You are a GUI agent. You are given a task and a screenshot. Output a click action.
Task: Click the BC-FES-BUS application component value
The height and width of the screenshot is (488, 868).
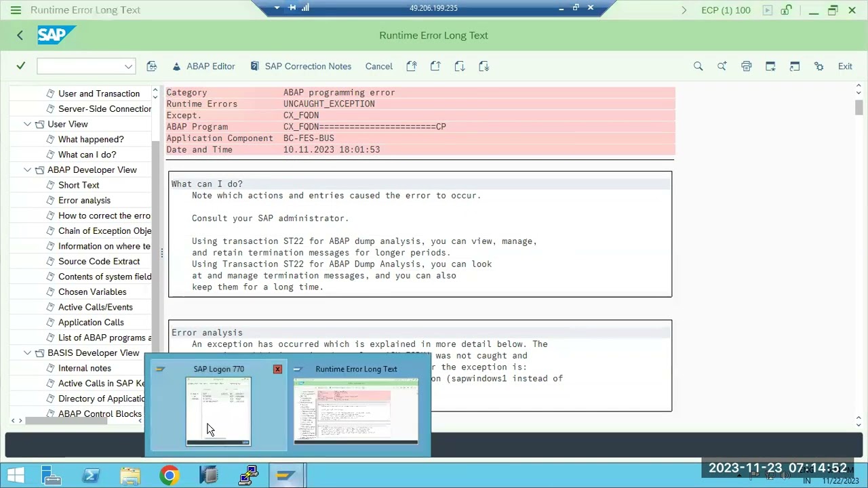tap(309, 138)
